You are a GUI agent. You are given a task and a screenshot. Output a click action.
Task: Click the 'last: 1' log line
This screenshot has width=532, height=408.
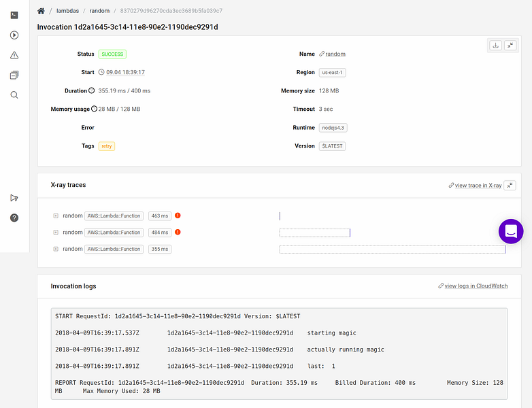(x=195, y=366)
